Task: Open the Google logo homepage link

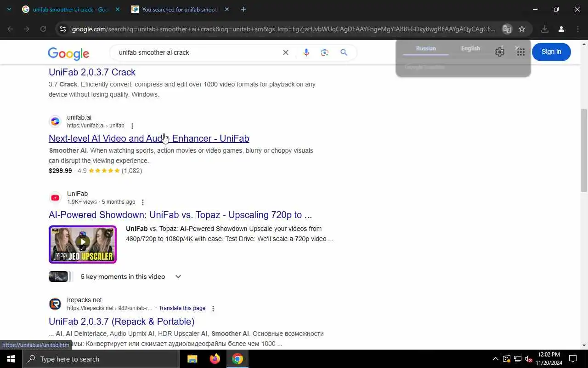Action: [68, 53]
